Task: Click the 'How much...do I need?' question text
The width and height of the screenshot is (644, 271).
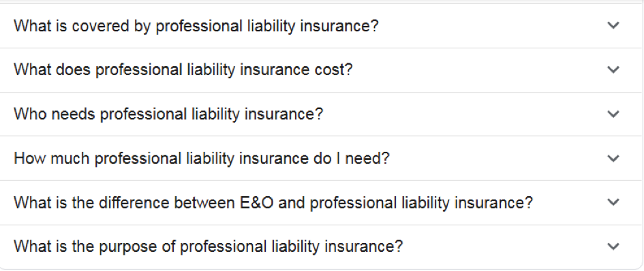Action: [x=201, y=159]
